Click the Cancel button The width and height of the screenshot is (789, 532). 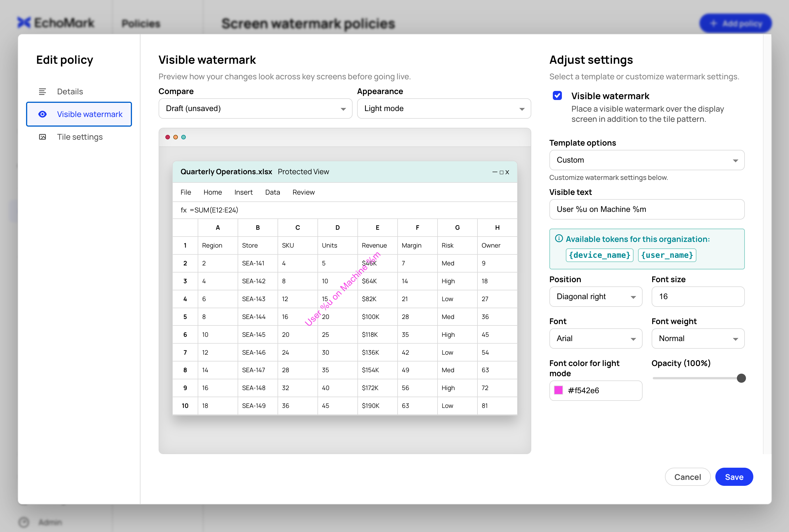[688, 477]
